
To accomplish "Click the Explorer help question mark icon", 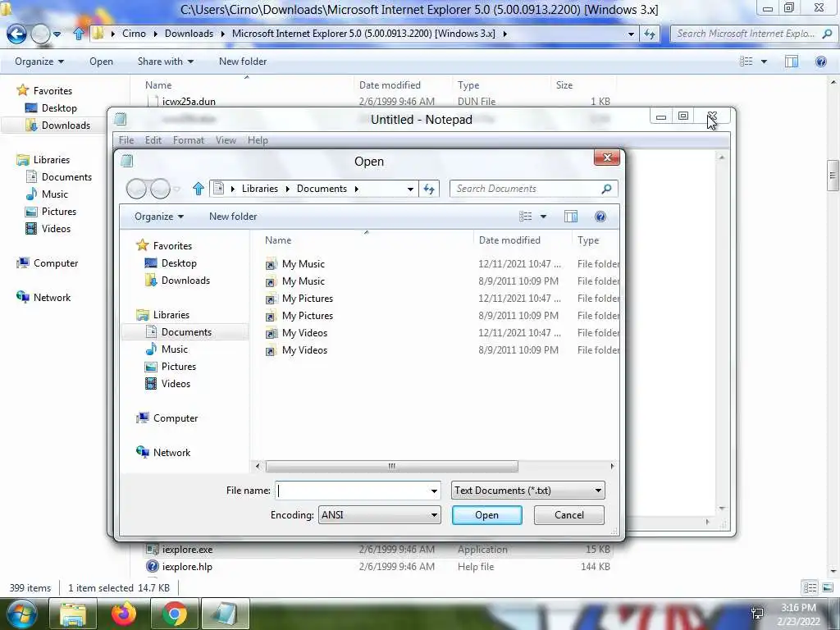I will pyautogui.click(x=820, y=62).
